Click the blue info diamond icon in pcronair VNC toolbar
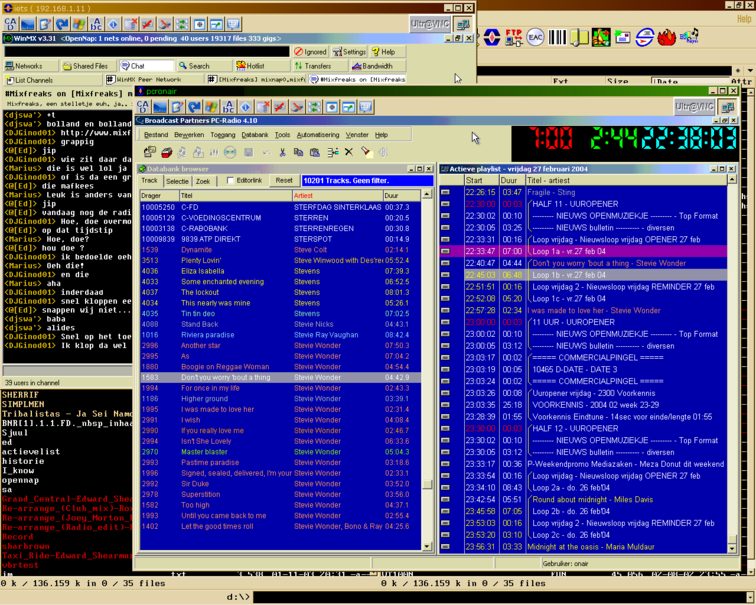 tap(245, 107)
